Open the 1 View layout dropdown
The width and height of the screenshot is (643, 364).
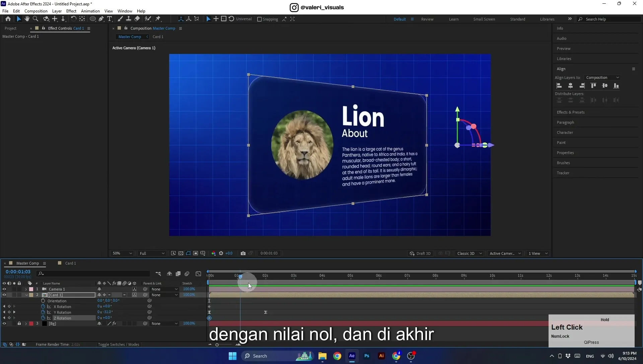538,253
